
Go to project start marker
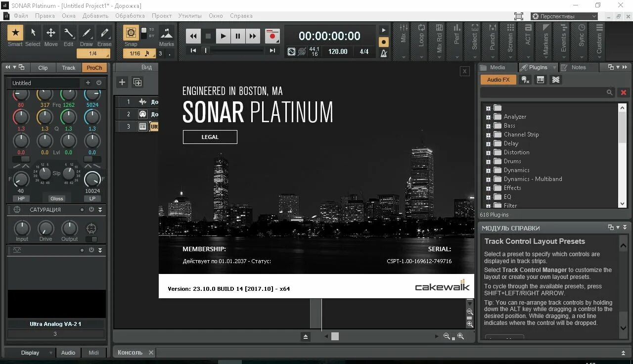tap(193, 50)
